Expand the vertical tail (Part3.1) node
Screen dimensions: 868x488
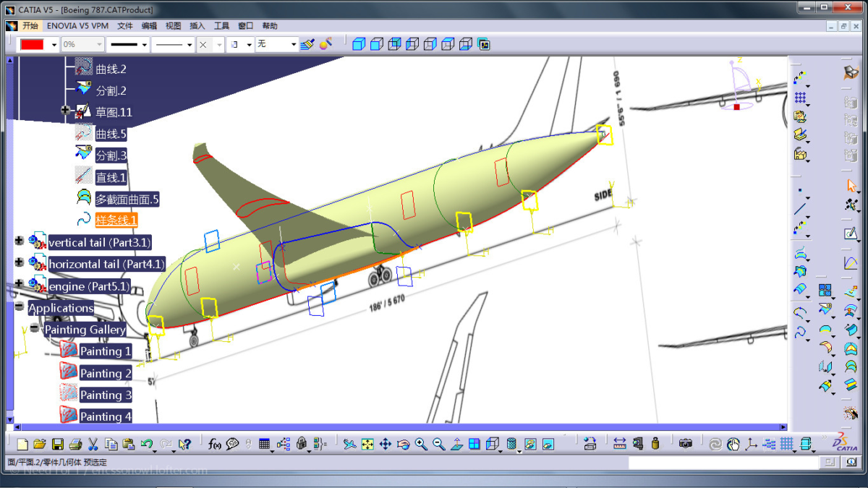20,241
